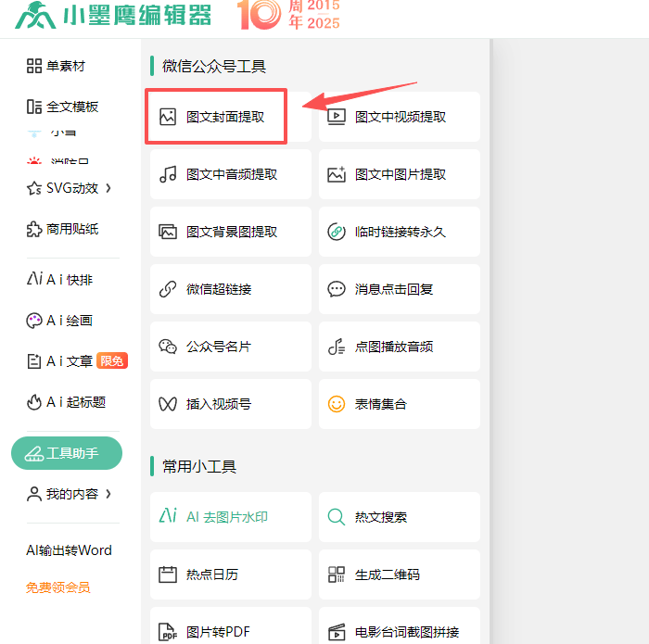Click the music note icon for 图文中音频提取
The height and width of the screenshot is (644, 649).
pyautogui.click(x=168, y=174)
